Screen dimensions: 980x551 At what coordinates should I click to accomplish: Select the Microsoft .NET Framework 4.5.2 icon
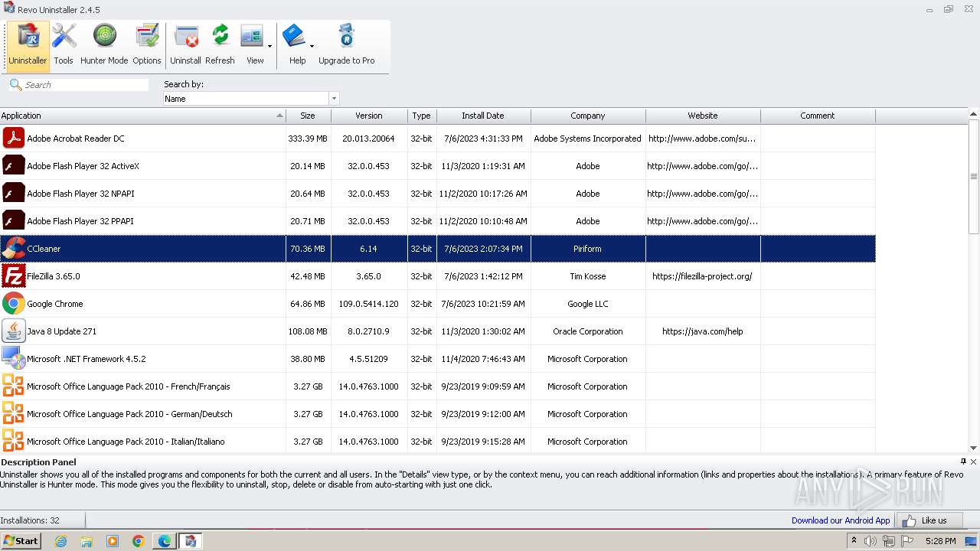[14, 359]
